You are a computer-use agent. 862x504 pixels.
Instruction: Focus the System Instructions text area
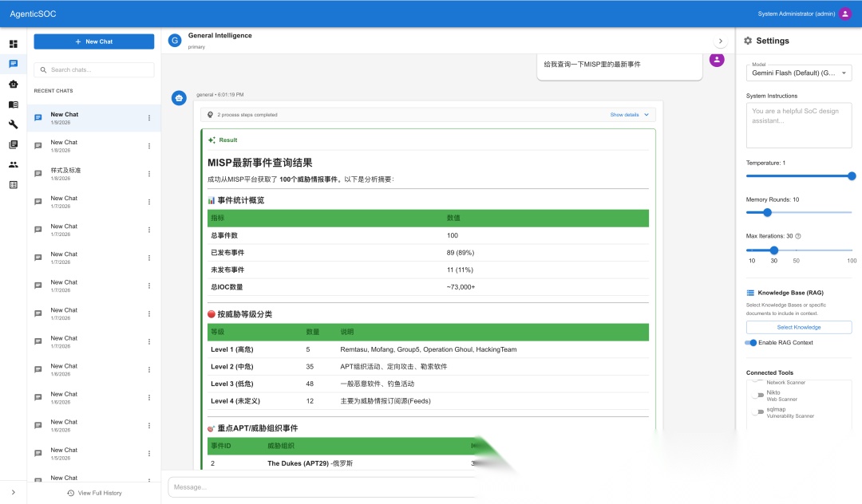click(799, 125)
